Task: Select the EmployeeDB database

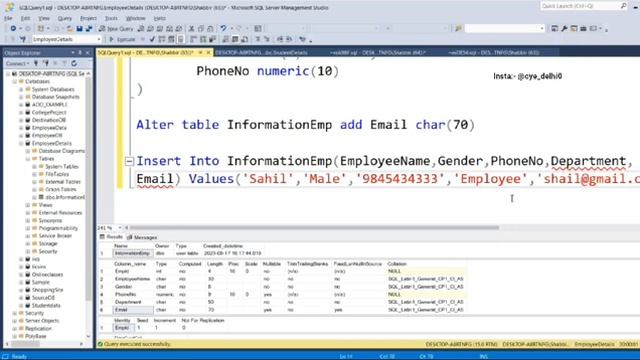Action: 47,136
